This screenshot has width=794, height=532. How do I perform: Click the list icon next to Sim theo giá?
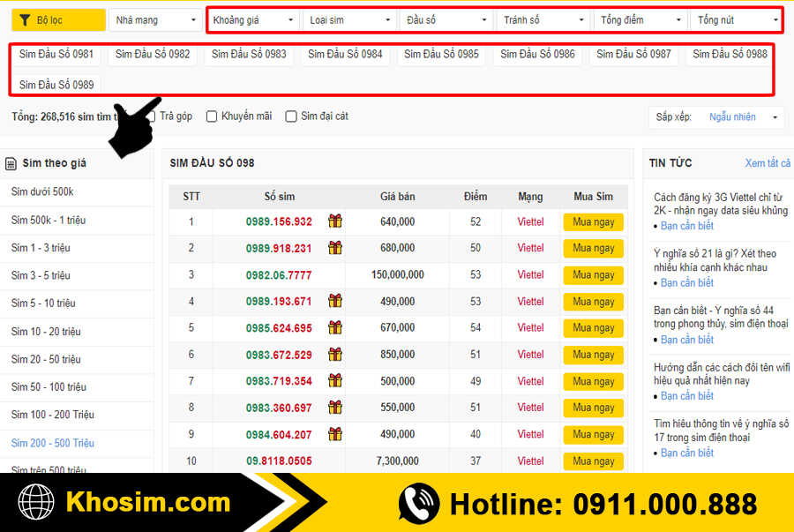coord(11,163)
